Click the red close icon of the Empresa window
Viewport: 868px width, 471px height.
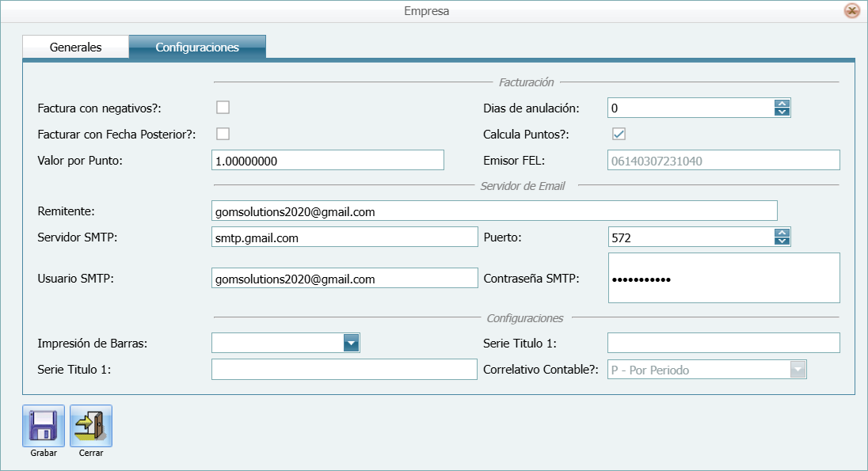point(853,11)
